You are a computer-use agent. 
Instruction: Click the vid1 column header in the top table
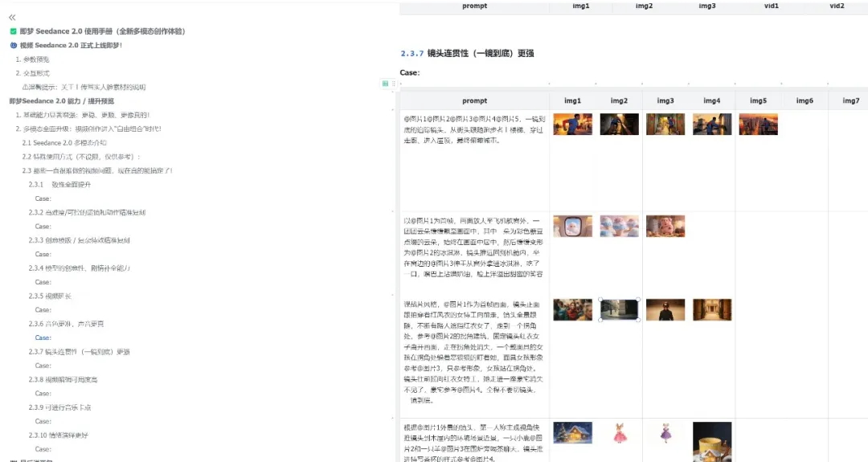pos(772,6)
